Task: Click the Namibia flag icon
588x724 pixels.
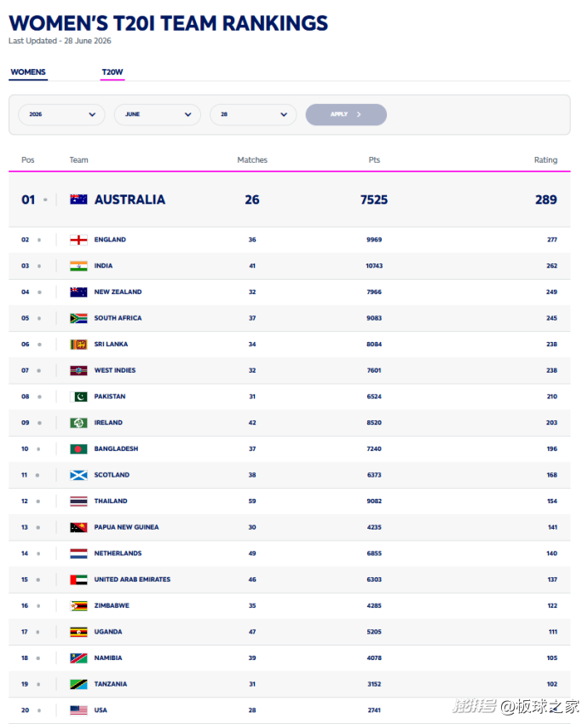Action: [x=78, y=658]
